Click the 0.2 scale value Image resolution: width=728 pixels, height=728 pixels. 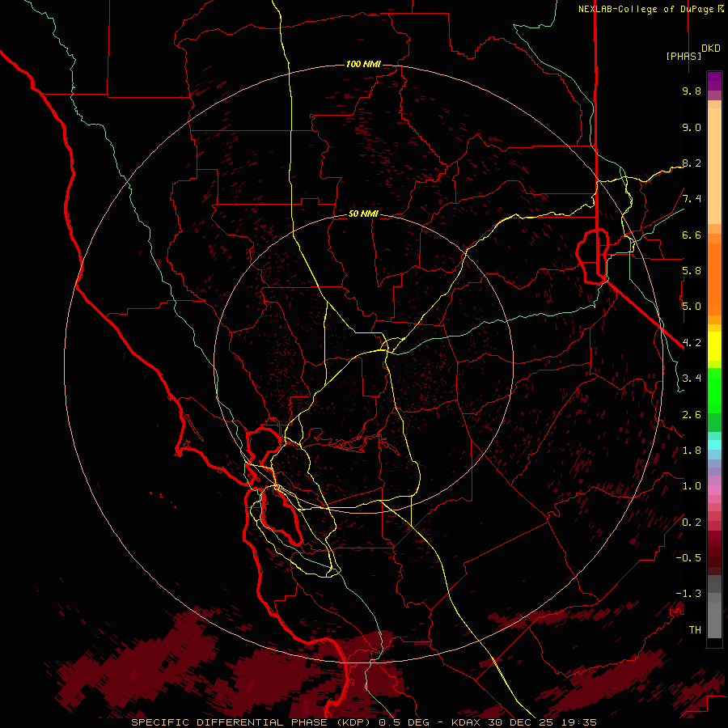click(x=692, y=523)
